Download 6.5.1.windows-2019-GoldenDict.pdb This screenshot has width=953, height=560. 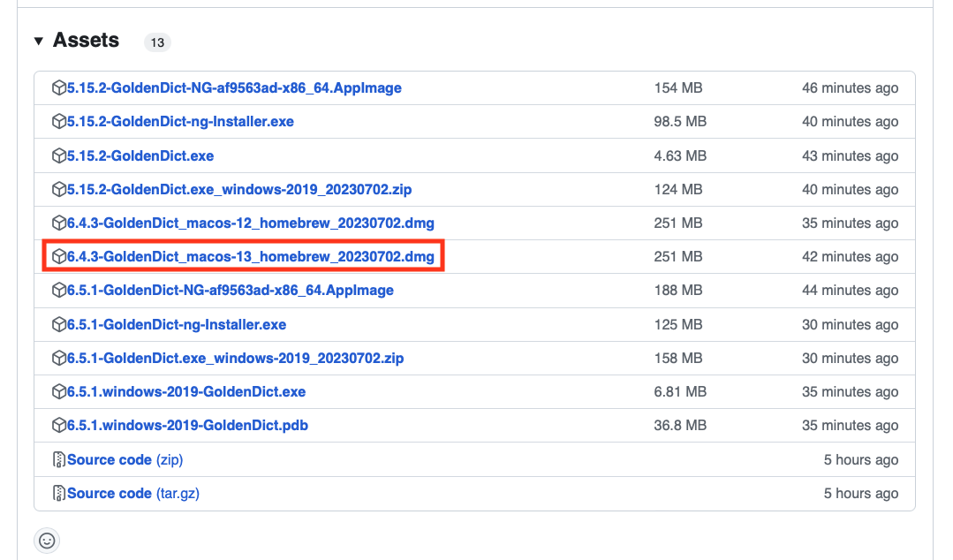[x=187, y=425]
